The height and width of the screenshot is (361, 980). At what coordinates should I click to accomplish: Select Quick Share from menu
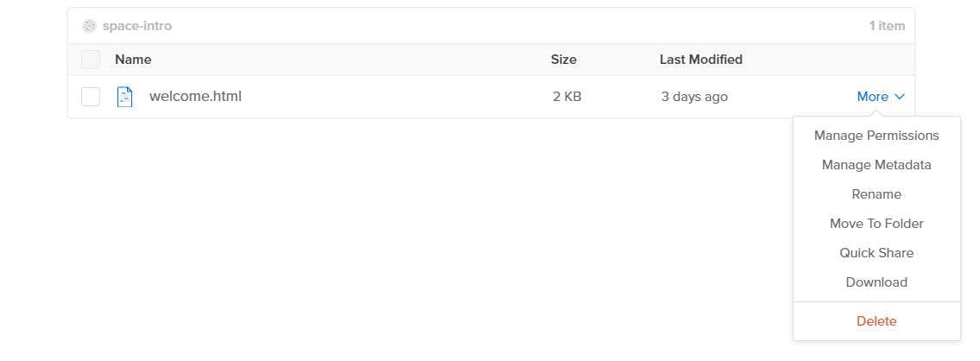(876, 253)
